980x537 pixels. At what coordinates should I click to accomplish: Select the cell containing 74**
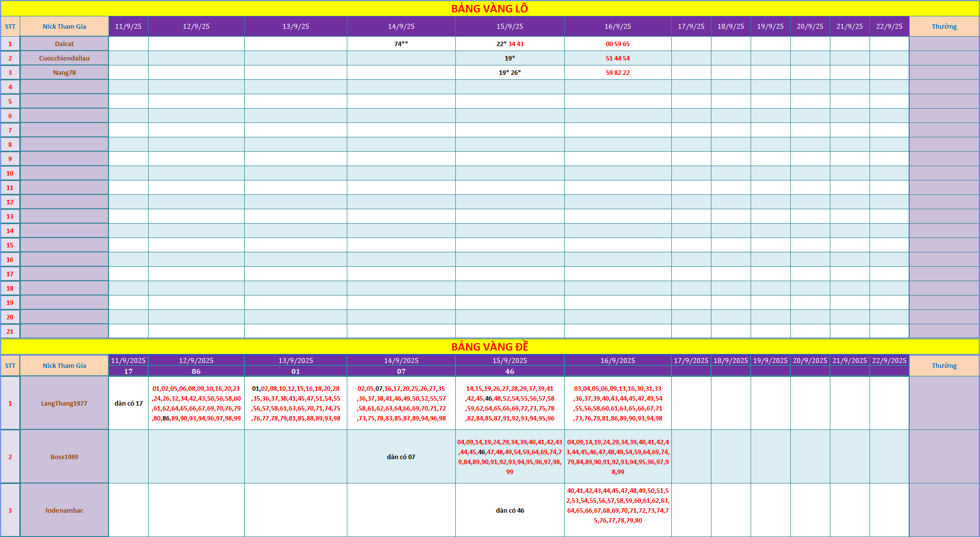[x=401, y=44]
